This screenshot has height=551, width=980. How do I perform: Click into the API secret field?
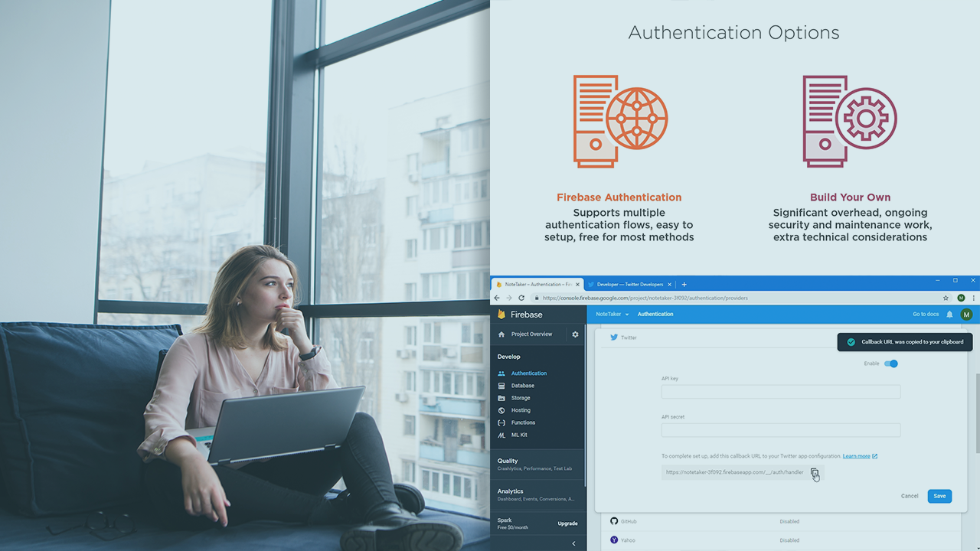(781, 430)
